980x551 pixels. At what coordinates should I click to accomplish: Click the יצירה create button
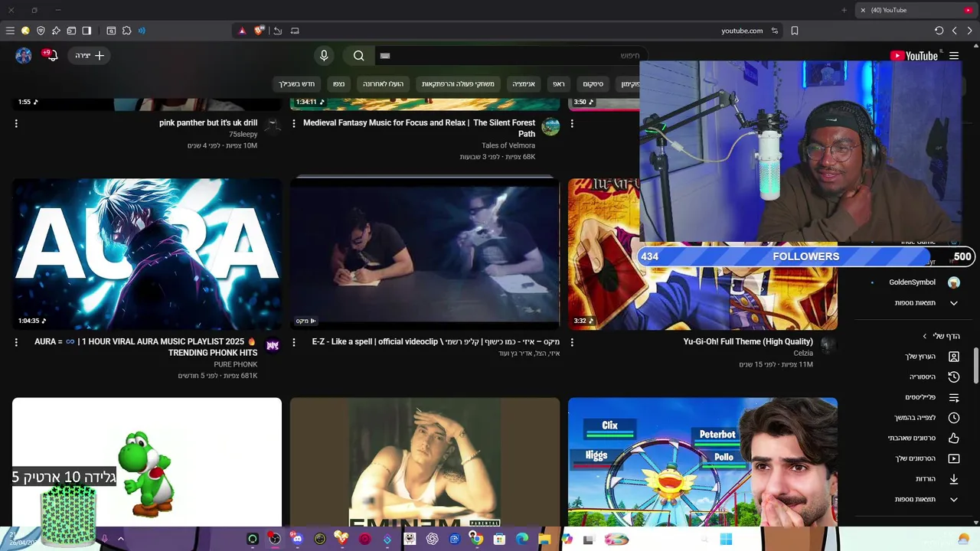tap(90, 55)
